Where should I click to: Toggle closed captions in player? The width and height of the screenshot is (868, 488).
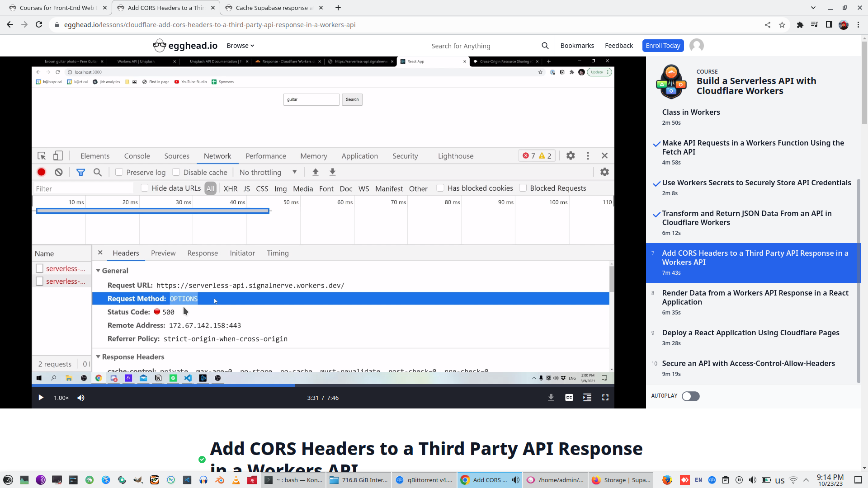(x=569, y=398)
